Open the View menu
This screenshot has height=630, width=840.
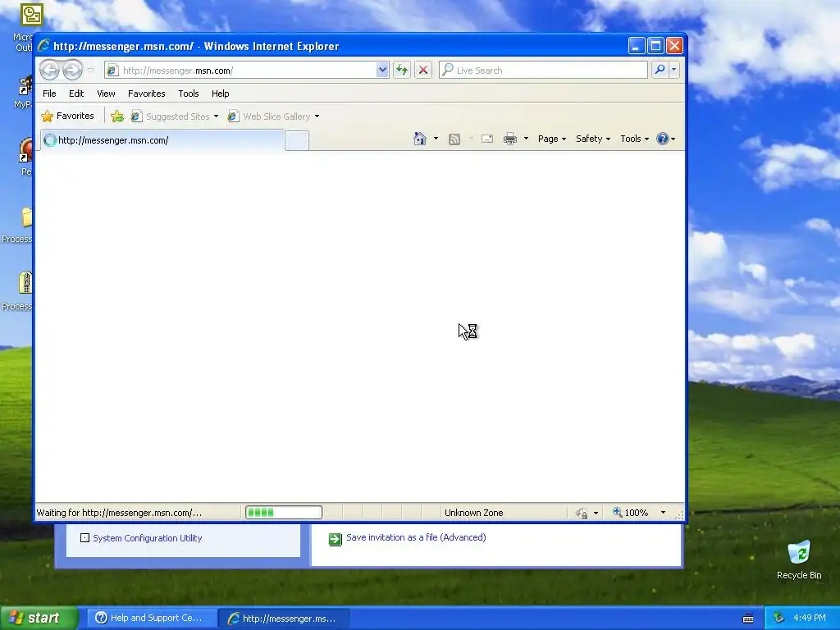tap(106, 94)
